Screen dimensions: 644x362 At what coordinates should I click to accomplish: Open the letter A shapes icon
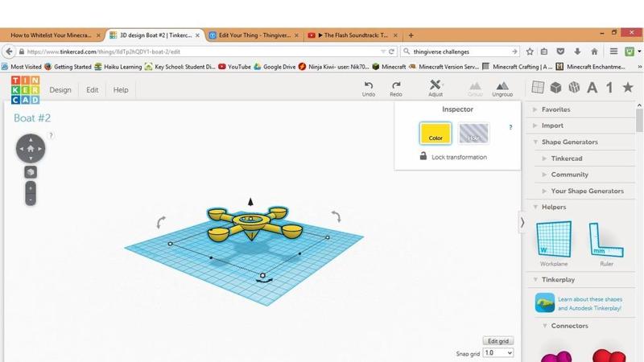tap(592, 88)
